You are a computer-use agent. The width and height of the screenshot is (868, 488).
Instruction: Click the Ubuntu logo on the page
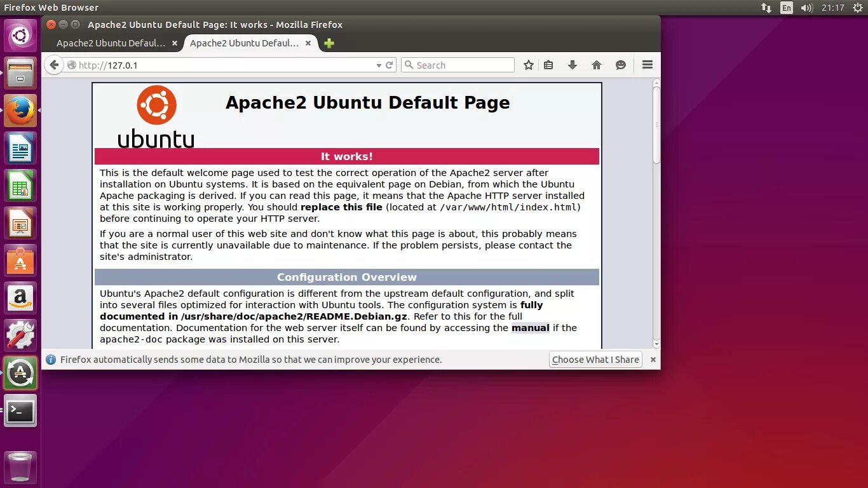tap(156, 116)
